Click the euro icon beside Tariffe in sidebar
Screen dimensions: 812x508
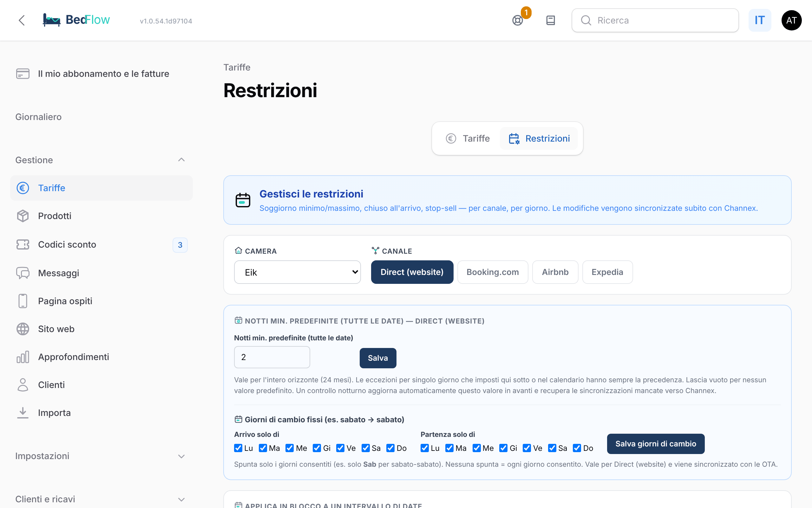[x=23, y=188]
